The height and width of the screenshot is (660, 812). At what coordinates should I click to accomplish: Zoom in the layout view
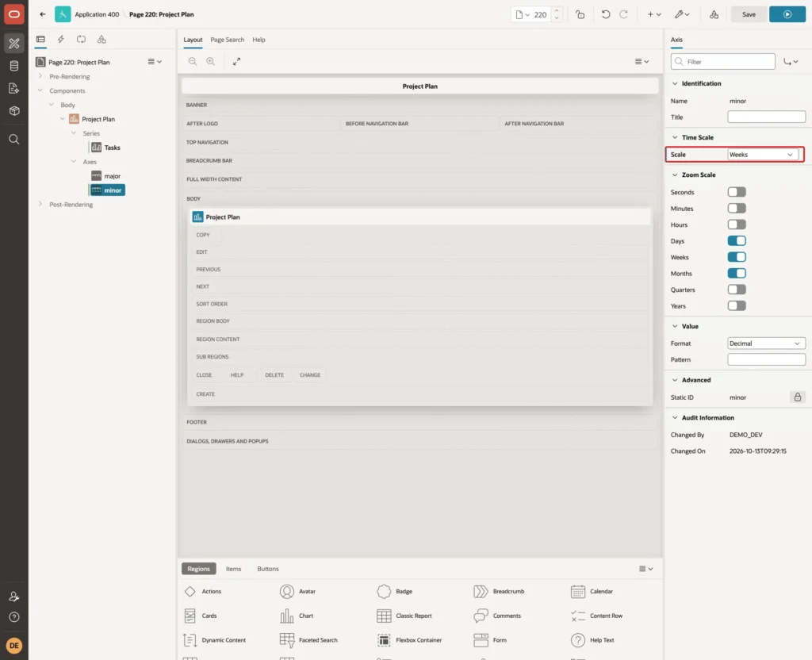(x=211, y=61)
